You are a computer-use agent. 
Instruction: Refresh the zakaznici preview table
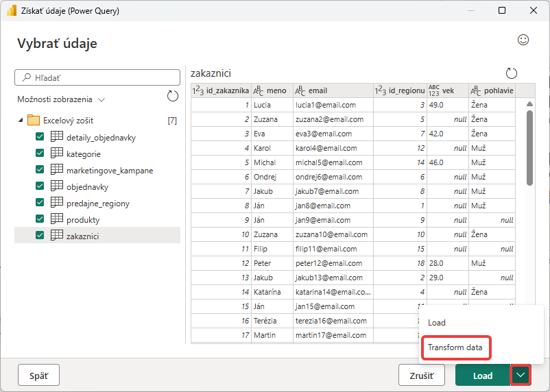click(512, 73)
